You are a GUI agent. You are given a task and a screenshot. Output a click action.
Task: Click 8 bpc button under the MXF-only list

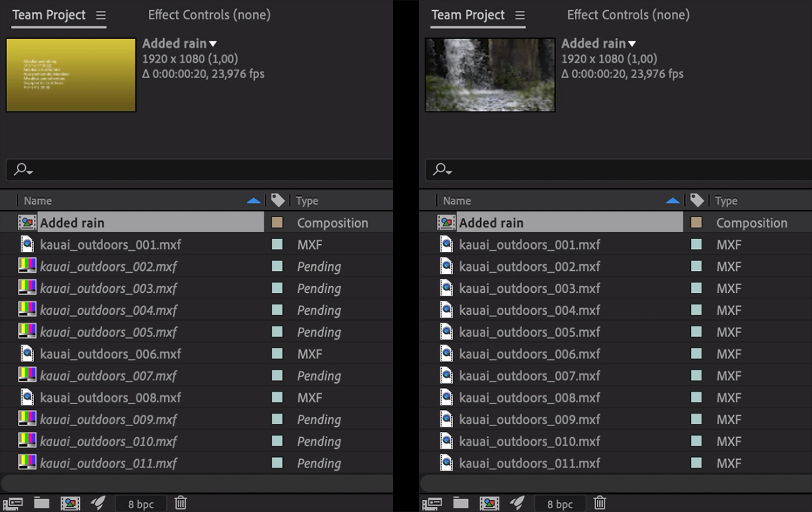click(x=559, y=504)
